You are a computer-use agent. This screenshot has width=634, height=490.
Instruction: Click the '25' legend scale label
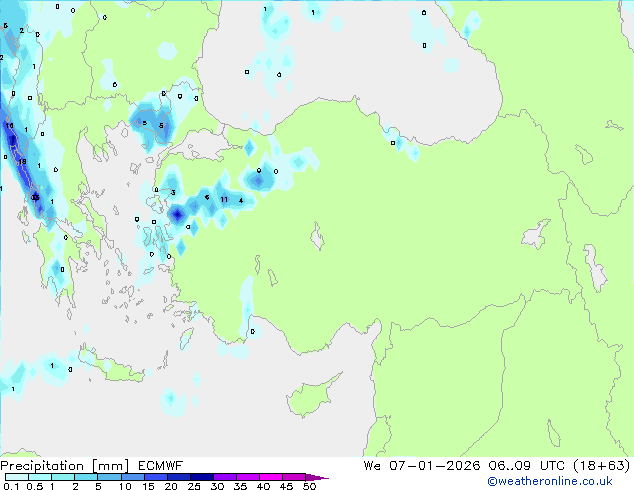tap(194, 486)
